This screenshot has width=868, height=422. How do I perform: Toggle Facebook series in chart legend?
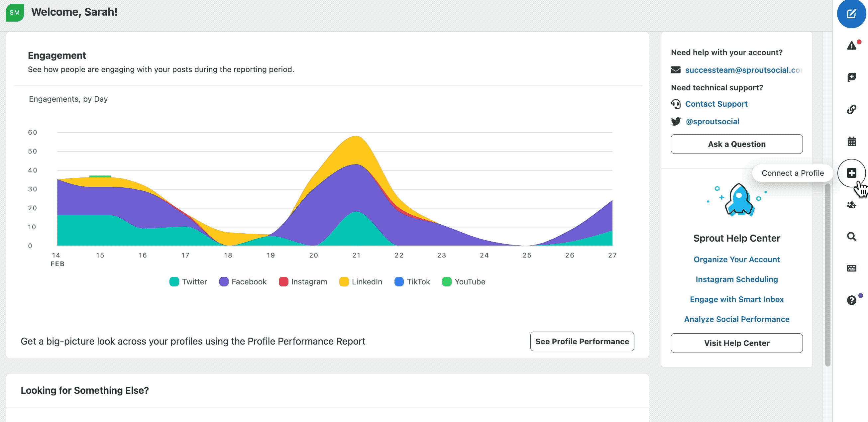tap(243, 281)
